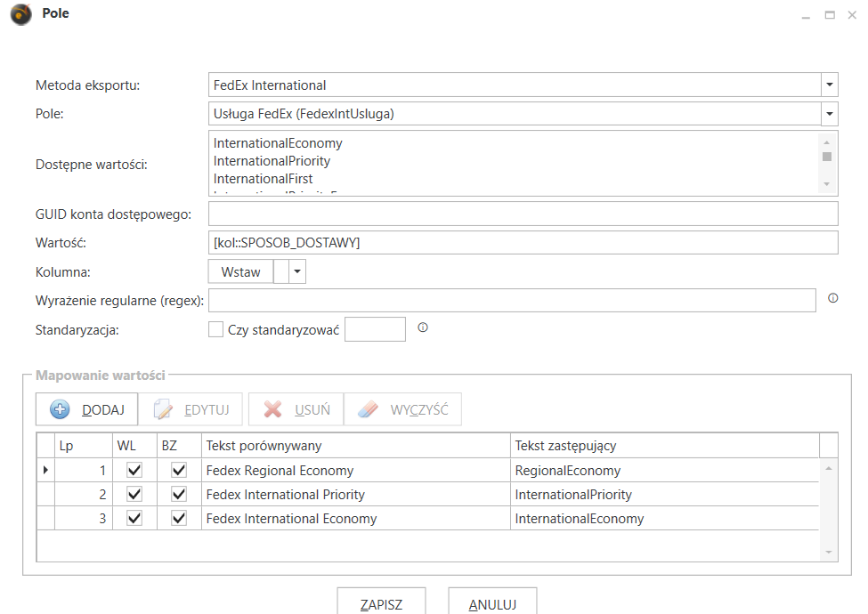Viewport: 868px width, 614px height.
Task: Toggle WL checkbox for Fedex International Economy row
Action: click(x=134, y=518)
